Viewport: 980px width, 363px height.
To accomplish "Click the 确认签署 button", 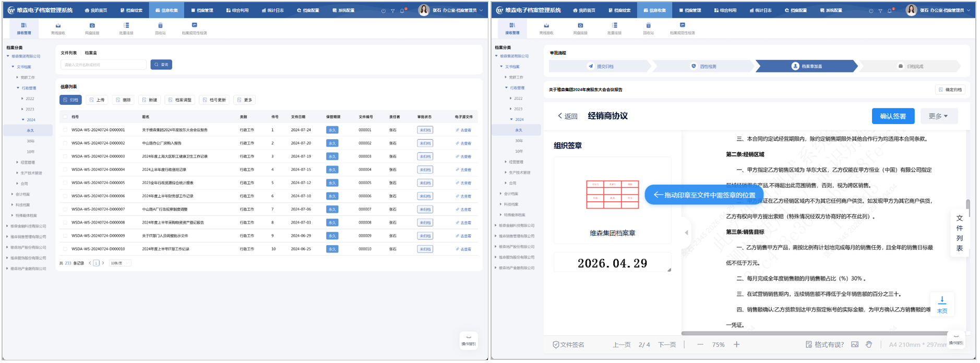I will pos(893,116).
